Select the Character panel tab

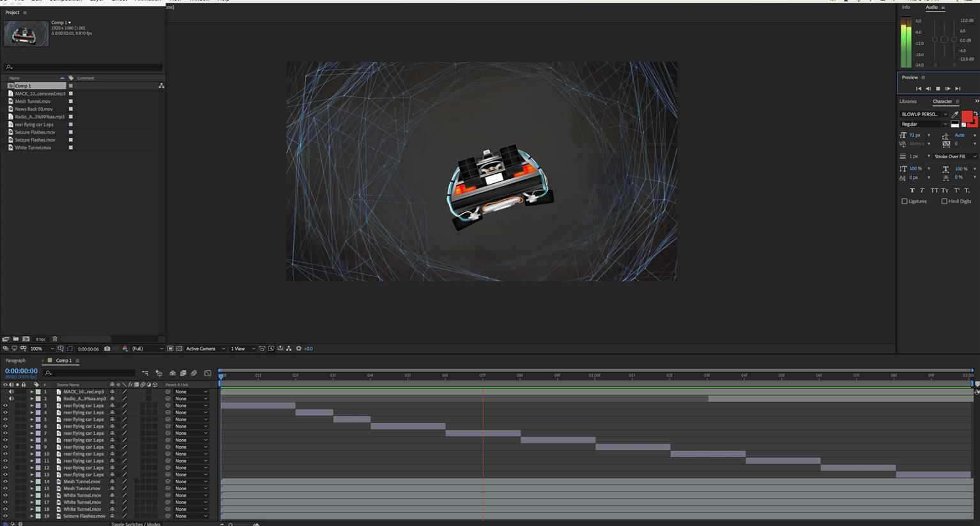pos(942,101)
